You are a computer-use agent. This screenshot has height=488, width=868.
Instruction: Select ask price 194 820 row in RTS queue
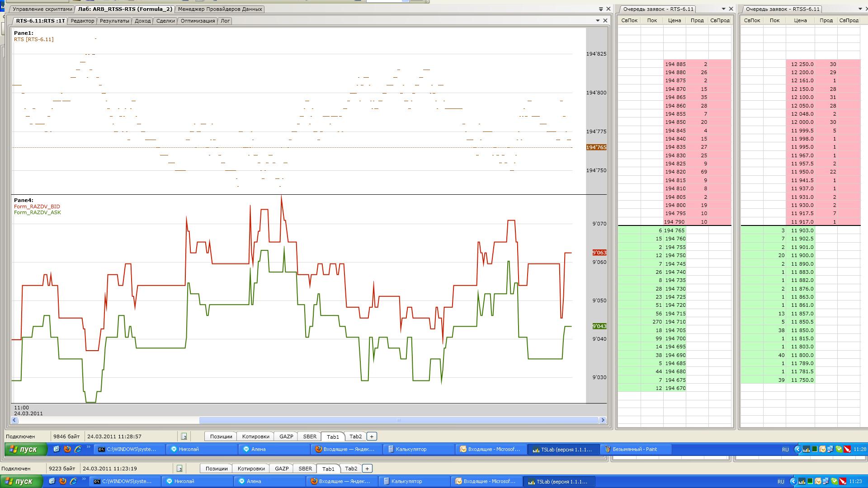point(675,172)
